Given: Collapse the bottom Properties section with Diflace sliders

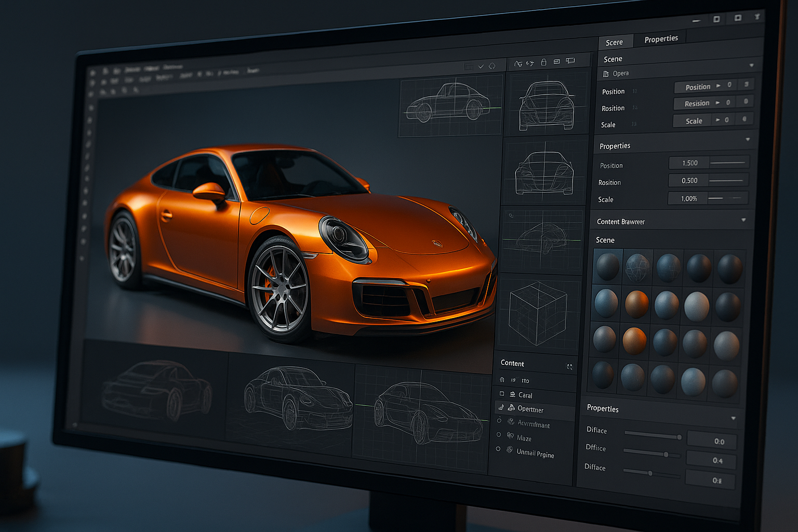Looking at the screenshot, I should tap(733, 418).
